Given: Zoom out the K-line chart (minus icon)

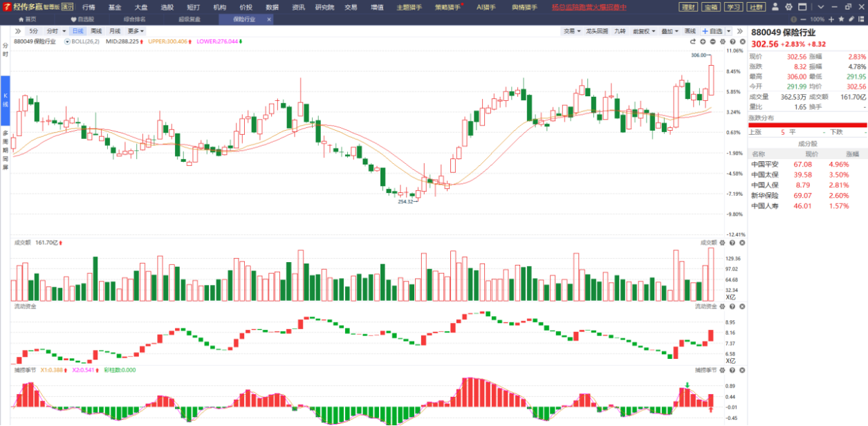Looking at the screenshot, I should point(712,42).
